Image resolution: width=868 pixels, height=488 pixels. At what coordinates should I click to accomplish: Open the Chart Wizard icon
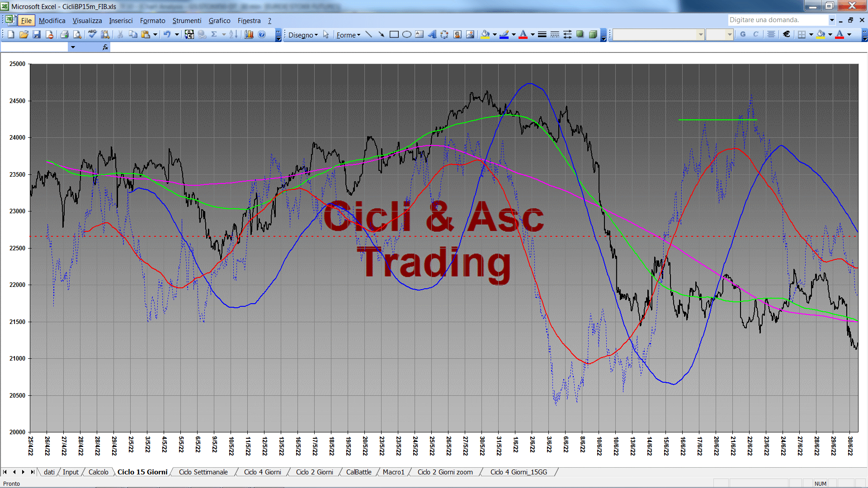point(249,34)
